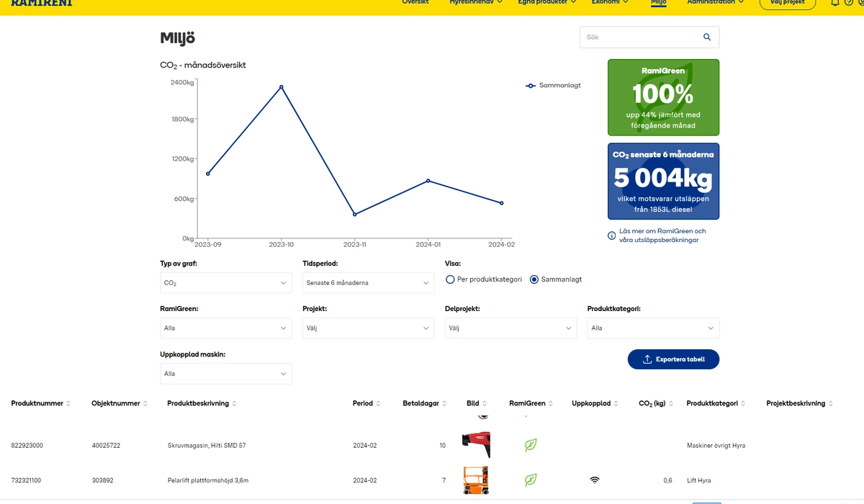The width and height of the screenshot is (864, 504).
Task: Click the Exportera tabell button
Action: (673, 359)
